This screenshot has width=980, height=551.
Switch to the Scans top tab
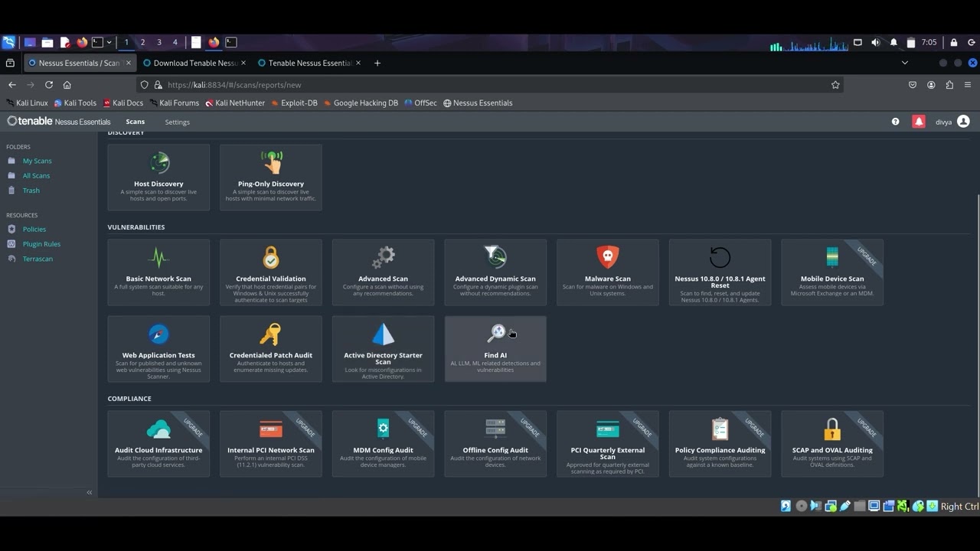point(136,122)
